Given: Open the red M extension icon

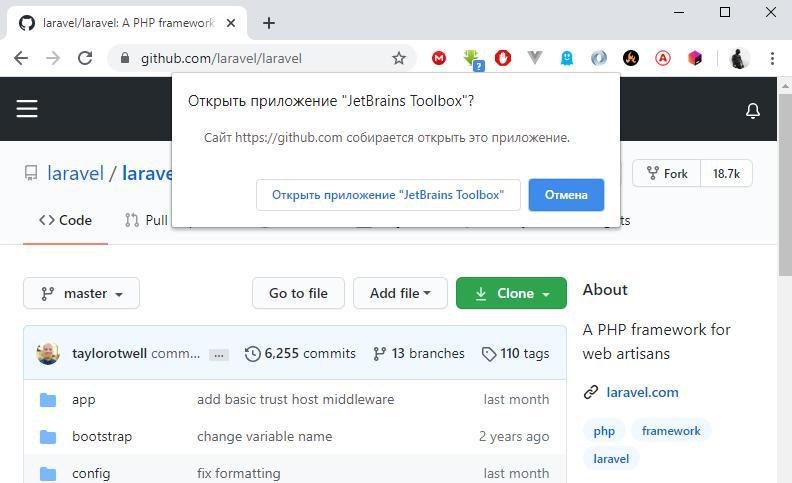Looking at the screenshot, I should pyautogui.click(x=439, y=58).
